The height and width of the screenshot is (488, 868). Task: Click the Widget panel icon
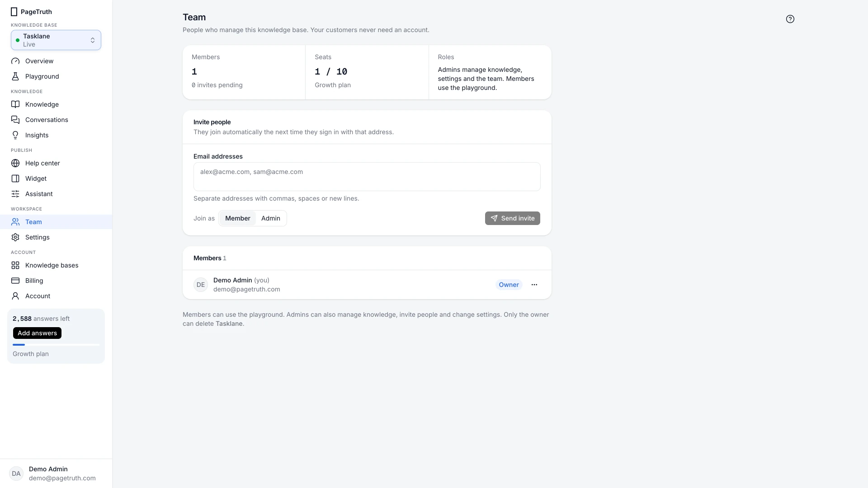pyautogui.click(x=15, y=178)
